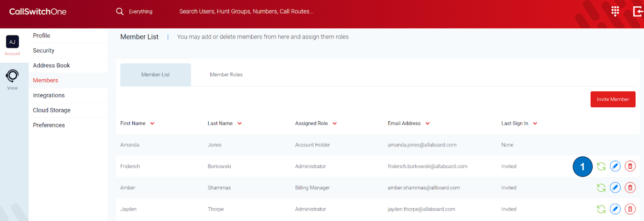The width and height of the screenshot is (644, 221).
Task: Click the Amber first name cell
Action: click(x=128, y=188)
